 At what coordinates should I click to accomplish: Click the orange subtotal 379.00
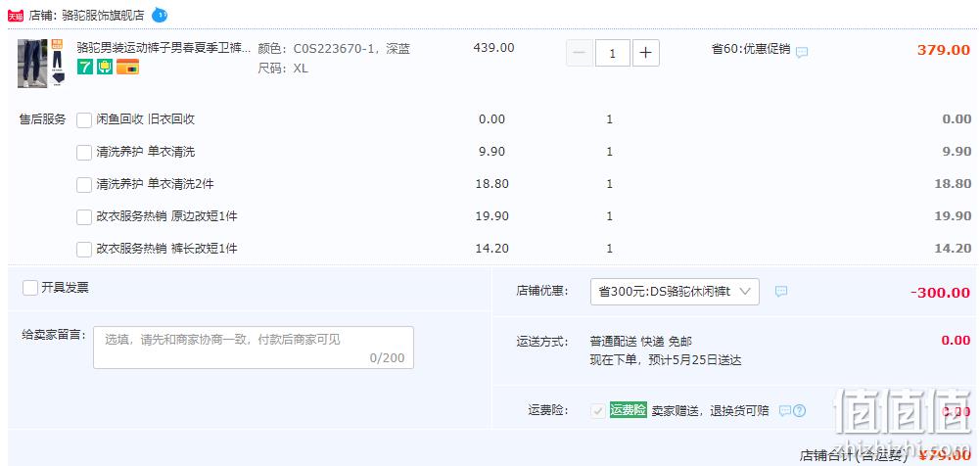tap(944, 50)
